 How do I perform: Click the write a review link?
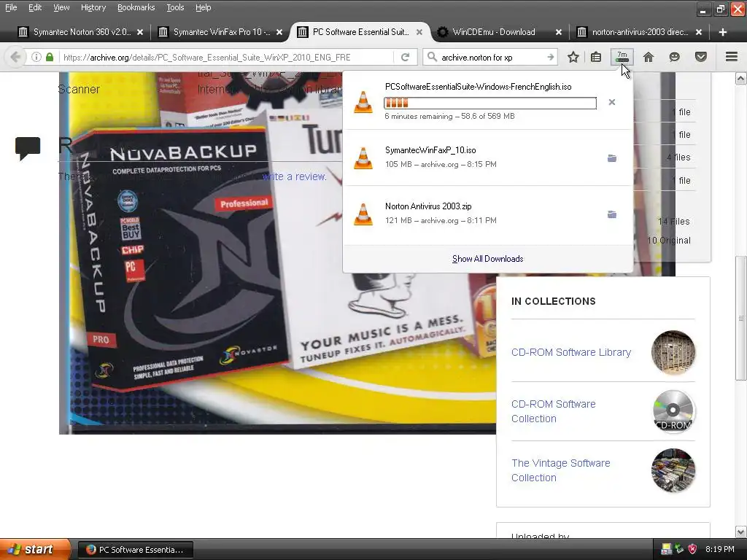click(x=295, y=176)
